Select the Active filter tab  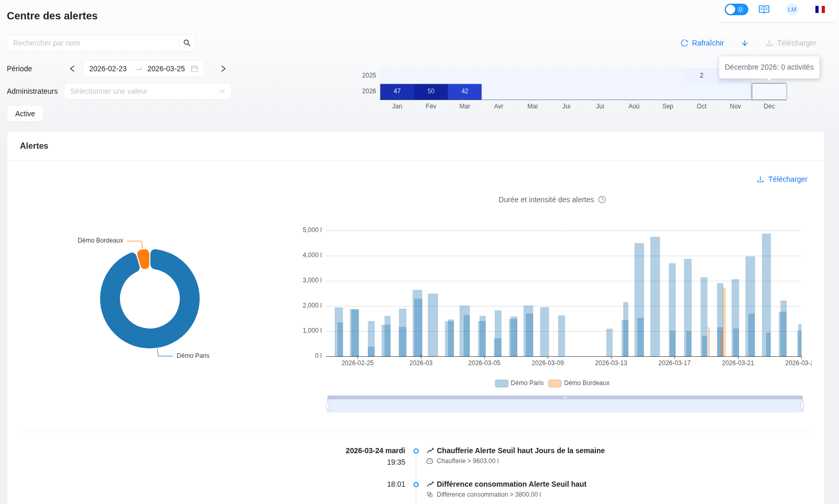25,114
